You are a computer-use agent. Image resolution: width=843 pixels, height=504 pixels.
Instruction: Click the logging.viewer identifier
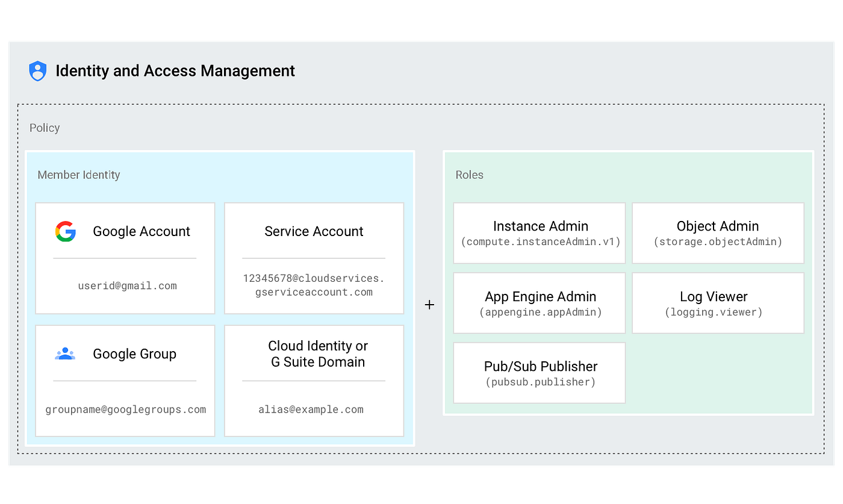coord(714,313)
